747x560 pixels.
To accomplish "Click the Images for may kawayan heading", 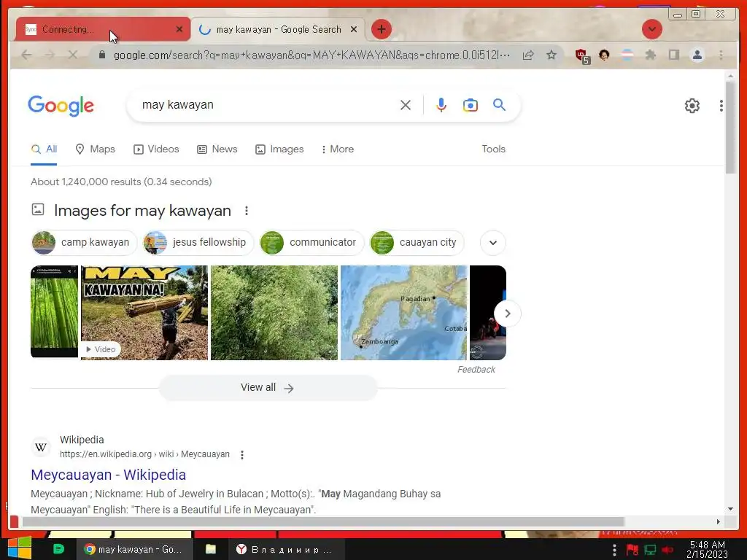I will [x=142, y=211].
